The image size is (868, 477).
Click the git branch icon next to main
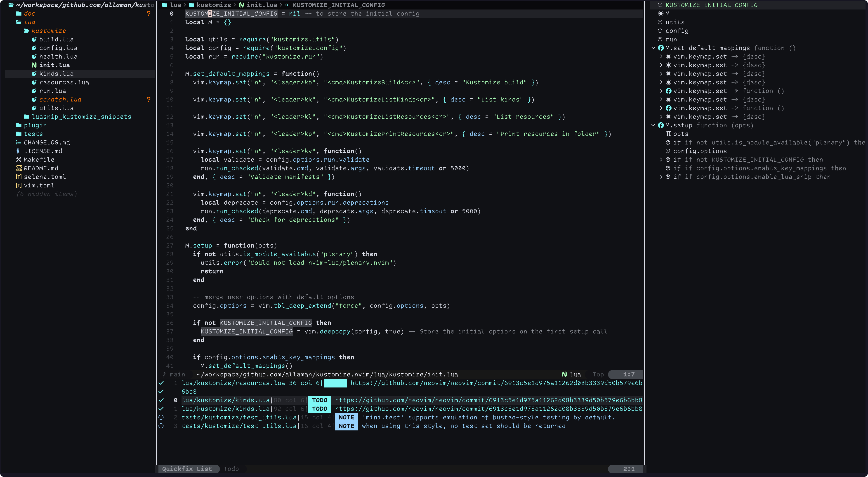click(164, 374)
